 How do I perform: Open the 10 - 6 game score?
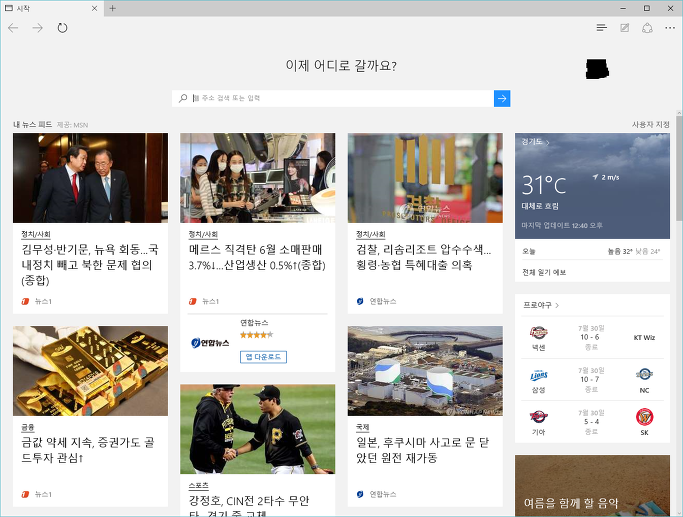pyautogui.click(x=590, y=337)
